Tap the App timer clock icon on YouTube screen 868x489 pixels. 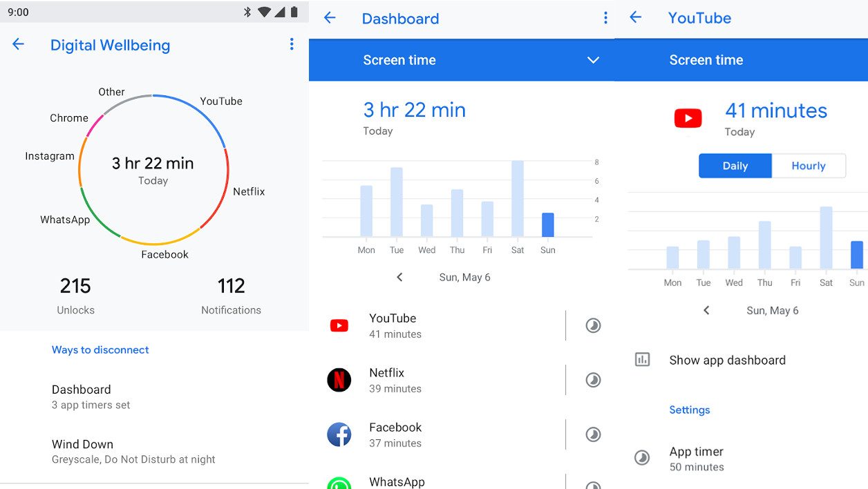click(x=643, y=458)
